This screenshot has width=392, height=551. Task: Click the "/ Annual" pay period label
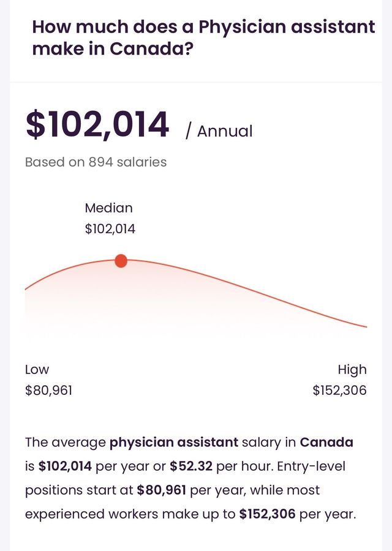[x=219, y=131]
